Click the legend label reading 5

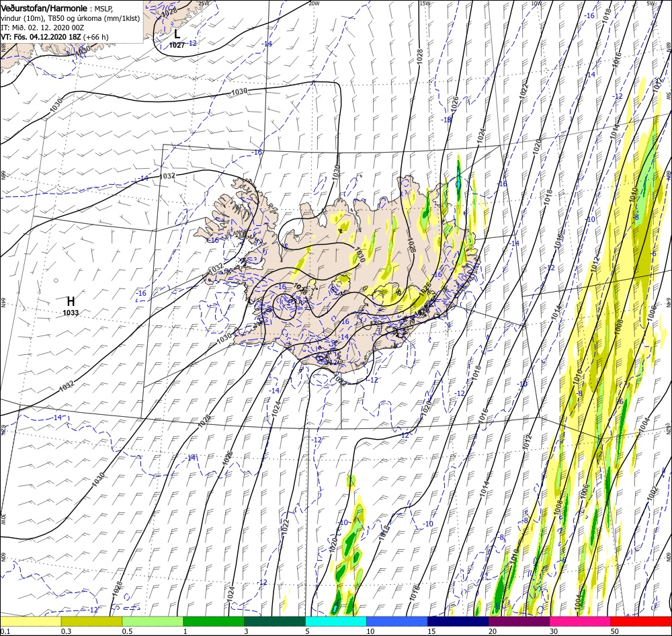pos(307,631)
